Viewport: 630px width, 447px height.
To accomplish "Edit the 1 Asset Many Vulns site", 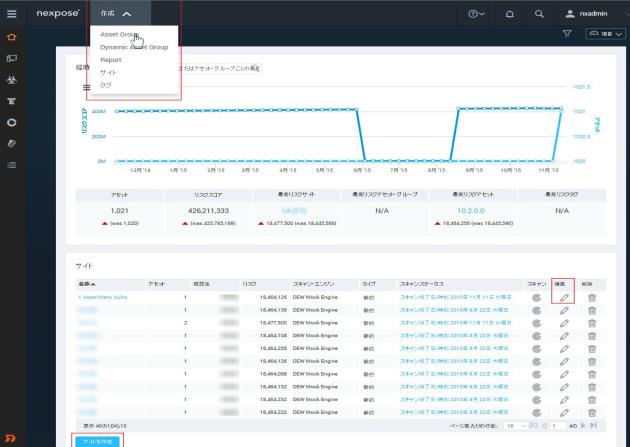I will point(563,297).
